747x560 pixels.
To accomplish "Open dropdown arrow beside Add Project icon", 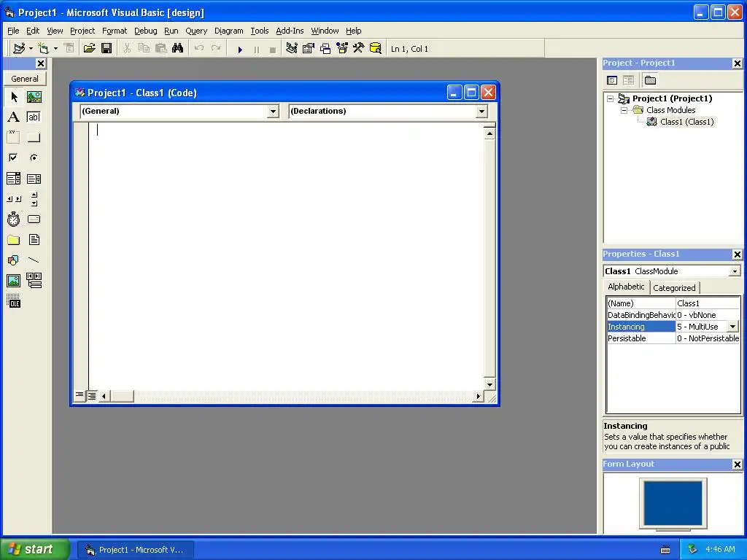I will coord(31,49).
